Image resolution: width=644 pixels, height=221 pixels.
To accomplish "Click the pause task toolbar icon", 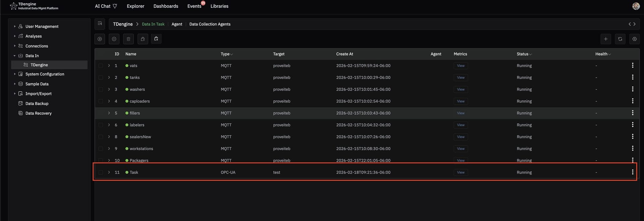I will [x=114, y=39].
